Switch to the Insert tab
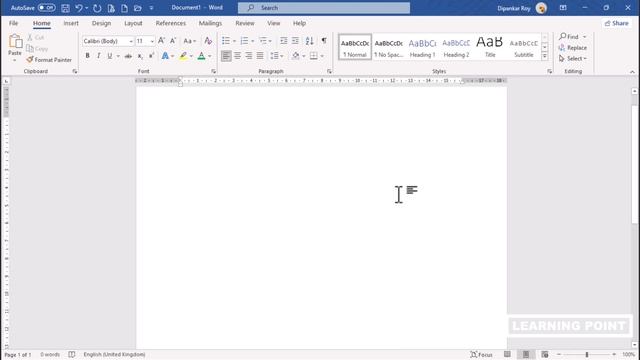This screenshot has width=640, height=360. pyautogui.click(x=71, y=23)
